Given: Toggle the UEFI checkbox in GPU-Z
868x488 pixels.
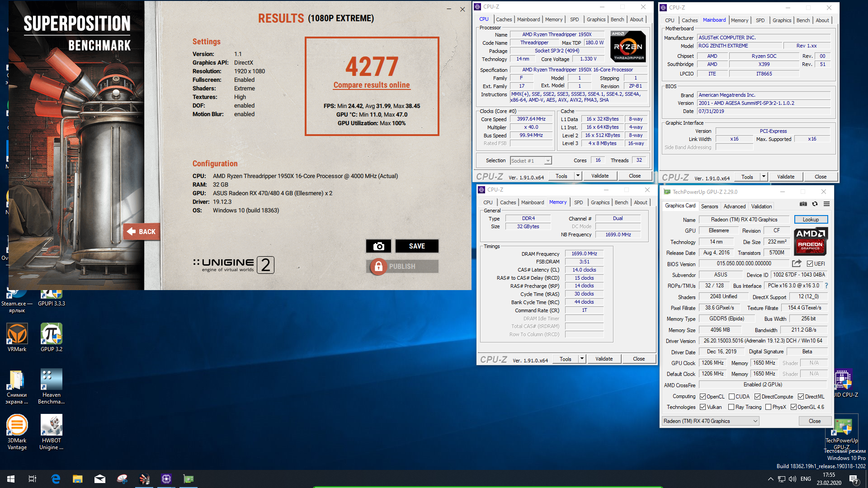Looking at the screenshot, I should [810, 264].
